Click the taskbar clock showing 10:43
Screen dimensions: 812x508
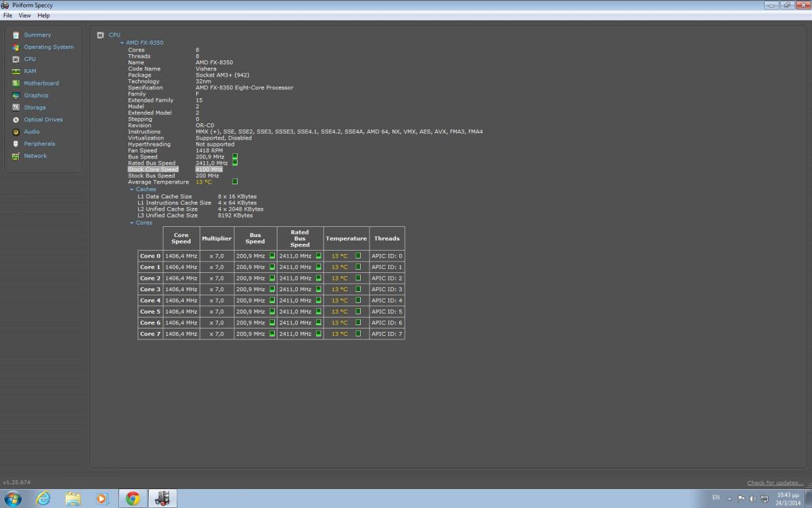[x=789, y=499]
